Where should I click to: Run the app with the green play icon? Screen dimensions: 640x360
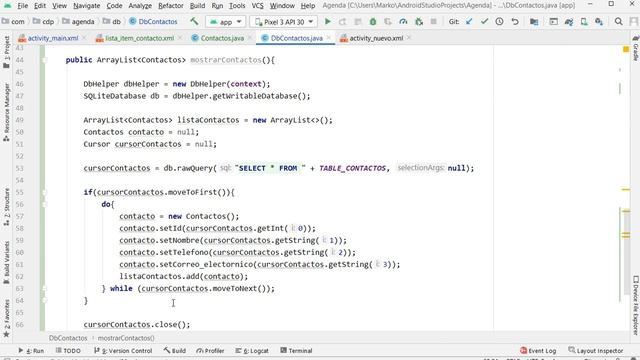pyautogui.click(x=327, y=22)
